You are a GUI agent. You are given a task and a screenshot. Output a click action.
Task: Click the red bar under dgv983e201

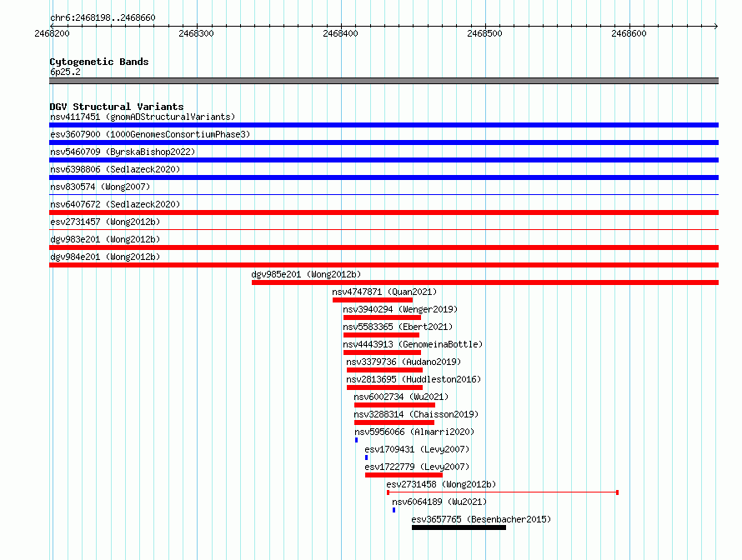tap(384, 247)
